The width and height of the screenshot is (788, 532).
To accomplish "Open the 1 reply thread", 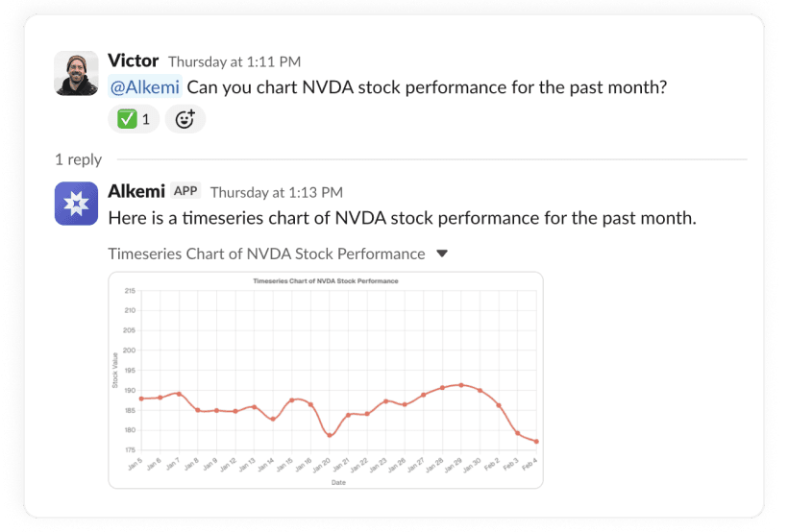I will point(78,159).
